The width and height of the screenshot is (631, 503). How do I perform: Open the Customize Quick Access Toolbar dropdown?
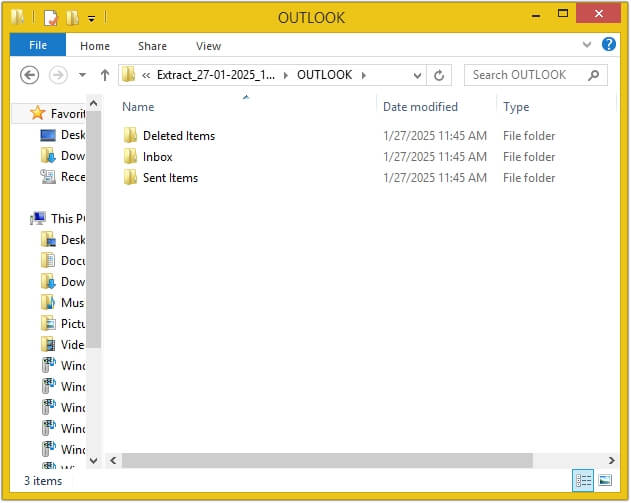pos(91,18)
